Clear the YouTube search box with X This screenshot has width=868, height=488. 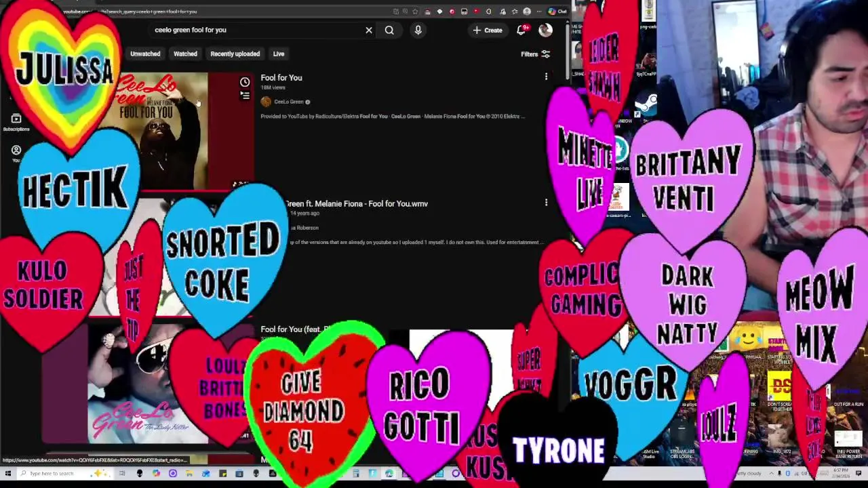[369, 30]
